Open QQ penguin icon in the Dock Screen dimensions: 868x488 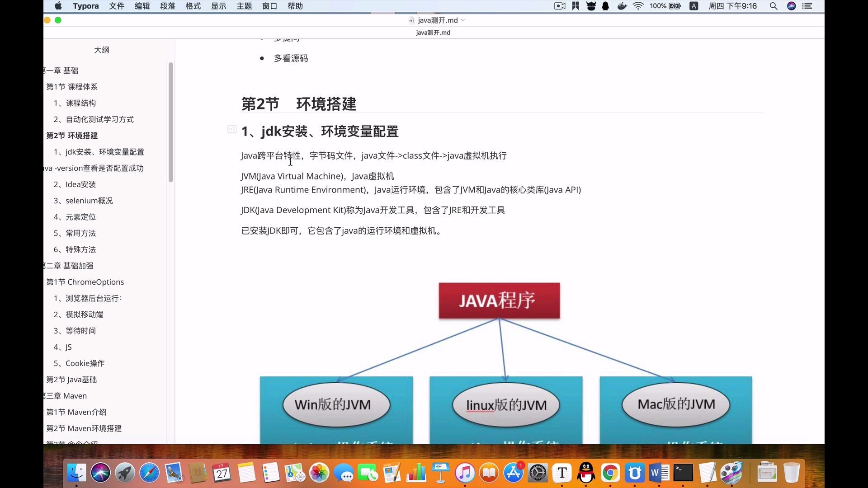pyautogui.click(x=586, y=473)
